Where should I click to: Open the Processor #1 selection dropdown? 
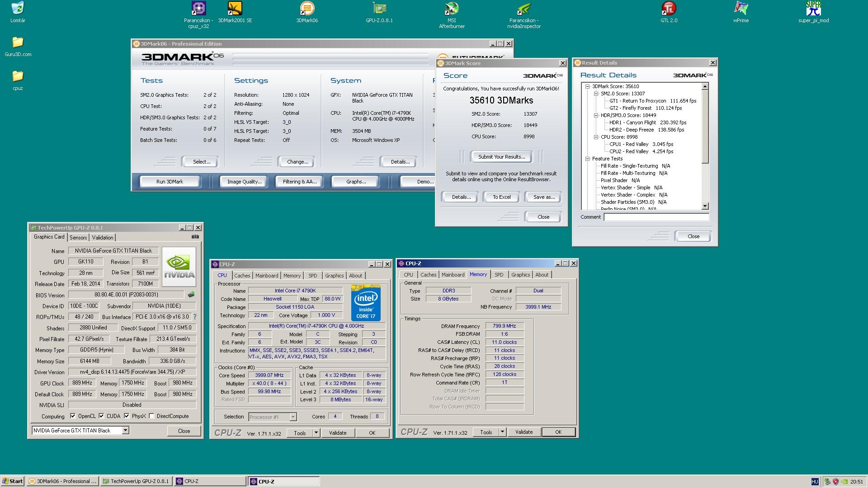click(293, 417)
